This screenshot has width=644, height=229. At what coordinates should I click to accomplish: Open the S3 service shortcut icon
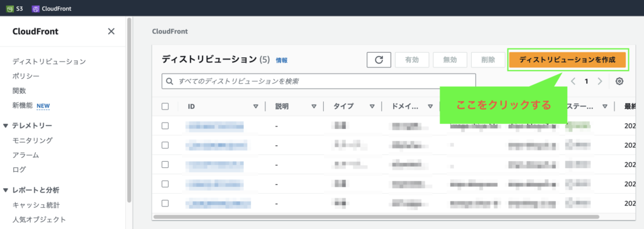10,8
